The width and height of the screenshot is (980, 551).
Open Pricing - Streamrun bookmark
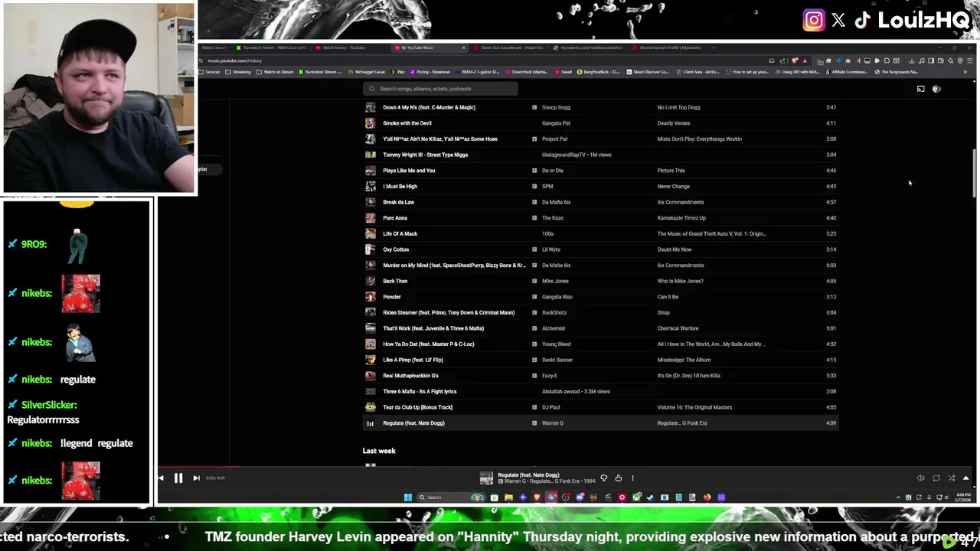pos(430,72)
